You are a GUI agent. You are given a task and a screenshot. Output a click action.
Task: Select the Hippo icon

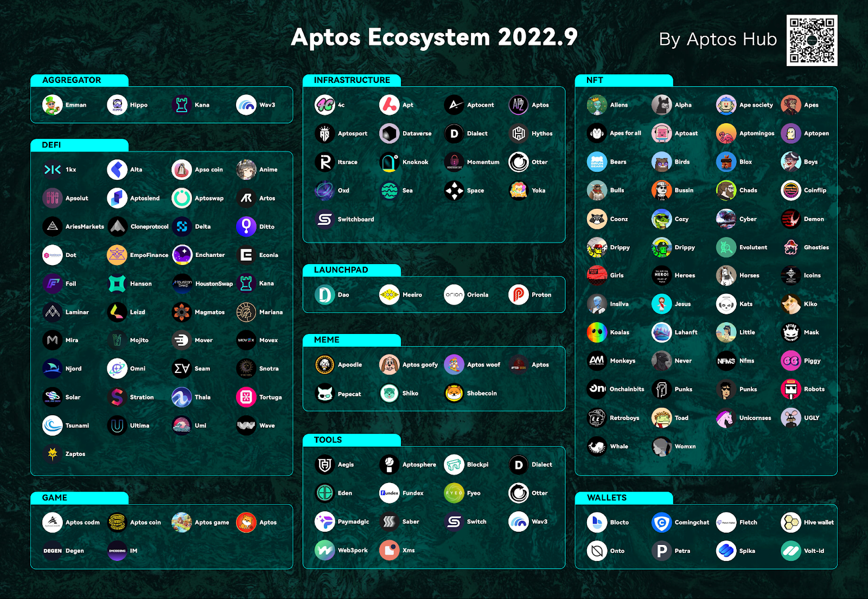(x=117, y=105)
